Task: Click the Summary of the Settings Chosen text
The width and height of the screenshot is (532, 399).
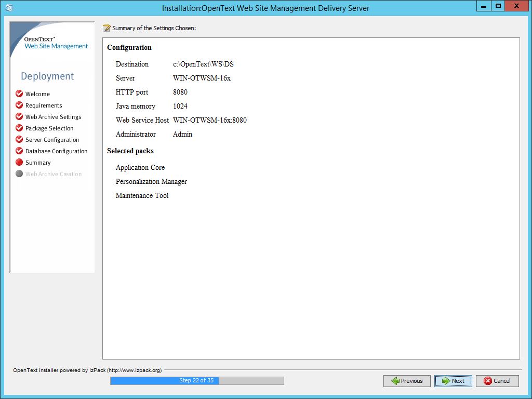Action: pyautogui.click(x=154, y=28)
